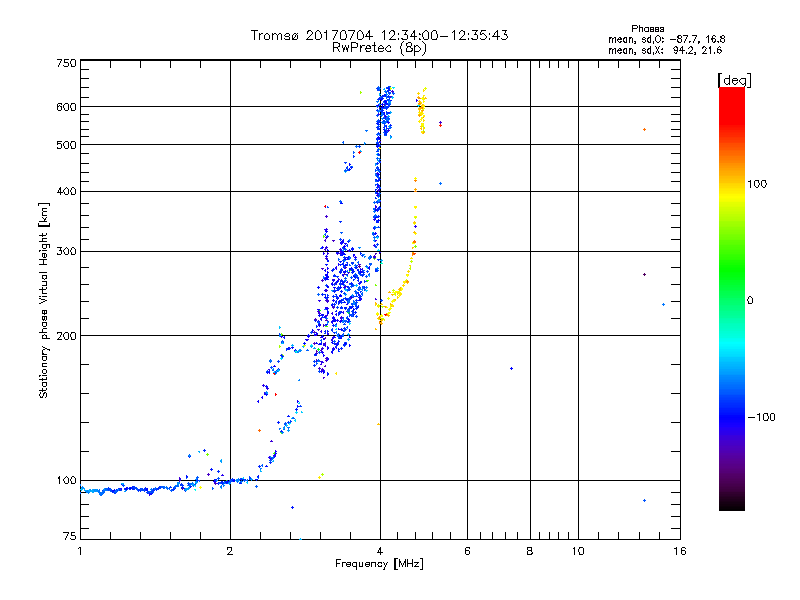
Task: Click the y-axis tick label '750'
Action: pos(66,63)
